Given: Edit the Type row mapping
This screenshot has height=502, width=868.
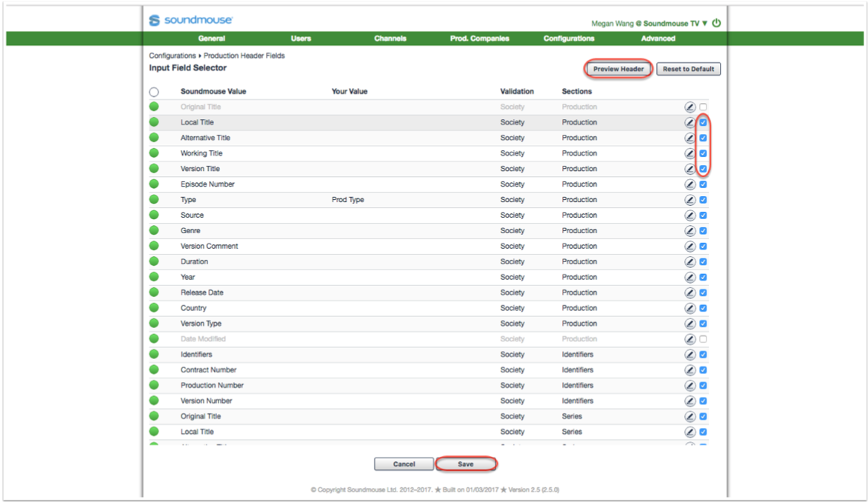Looking at the screenshot, I should coord(690,200).
